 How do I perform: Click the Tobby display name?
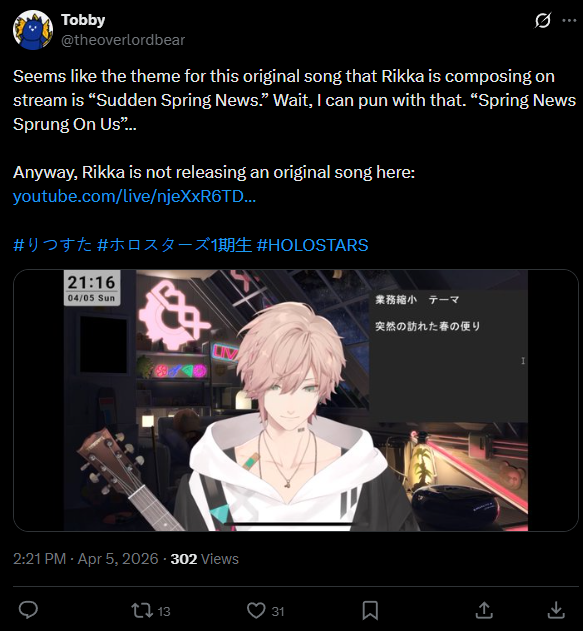coord(83,20)
